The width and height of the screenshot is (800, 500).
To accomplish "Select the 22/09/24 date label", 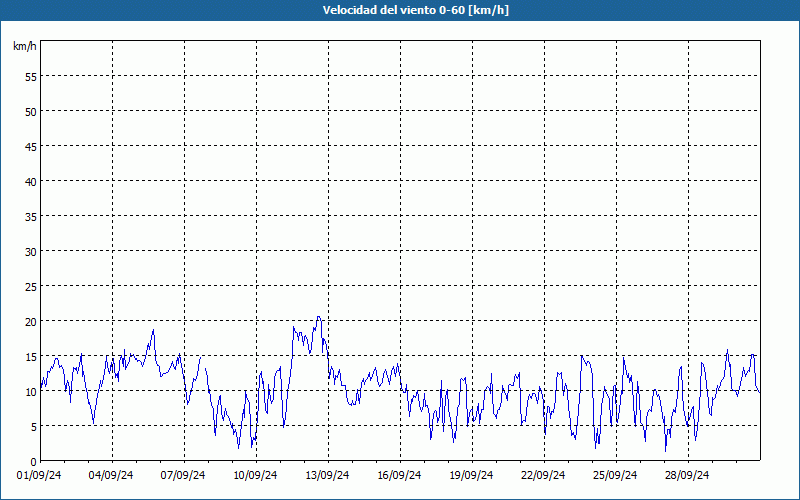I will [543, 475].
